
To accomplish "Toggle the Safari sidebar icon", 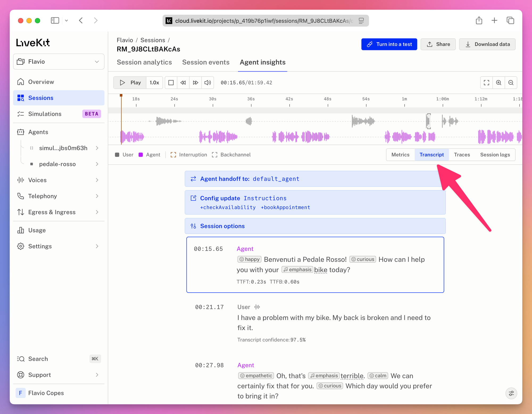I will click(55, 21).
